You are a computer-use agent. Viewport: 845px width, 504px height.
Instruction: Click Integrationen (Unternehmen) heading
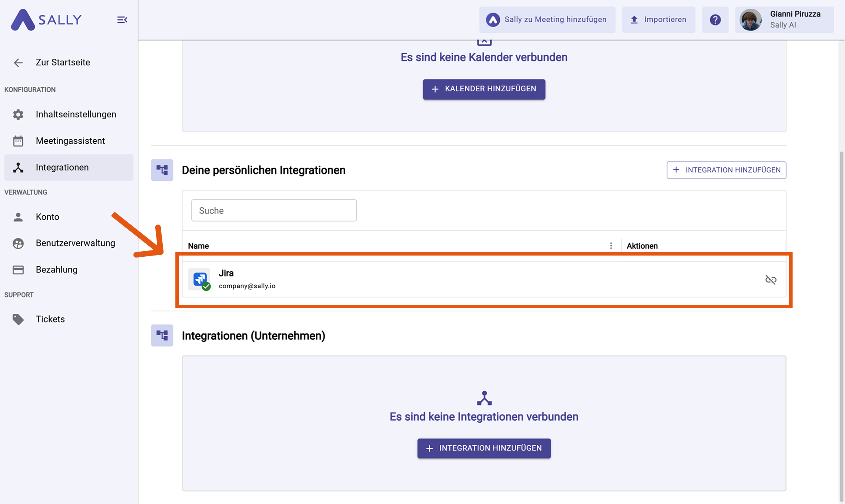pos(253,336)
